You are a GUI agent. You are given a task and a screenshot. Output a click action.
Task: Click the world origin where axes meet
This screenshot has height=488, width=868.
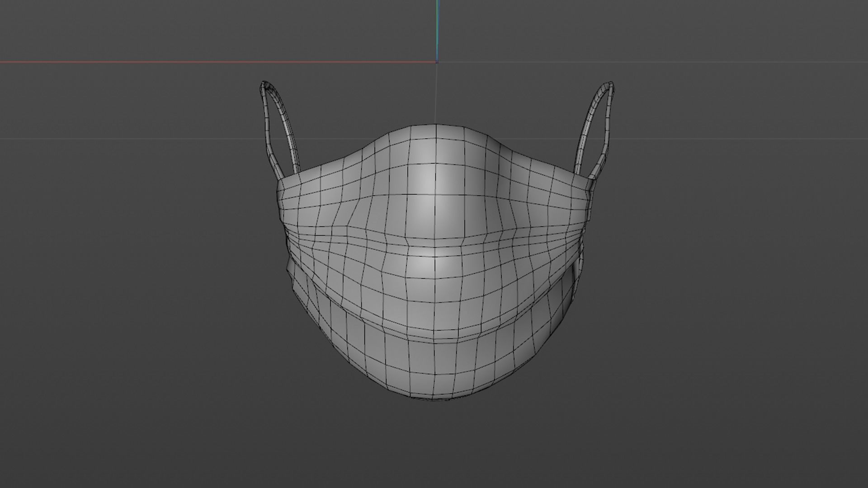(437, 61)
